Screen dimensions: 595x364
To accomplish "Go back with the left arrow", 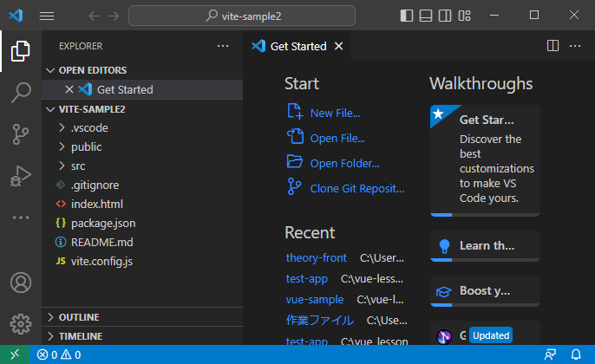I will [x=94, y=16].
